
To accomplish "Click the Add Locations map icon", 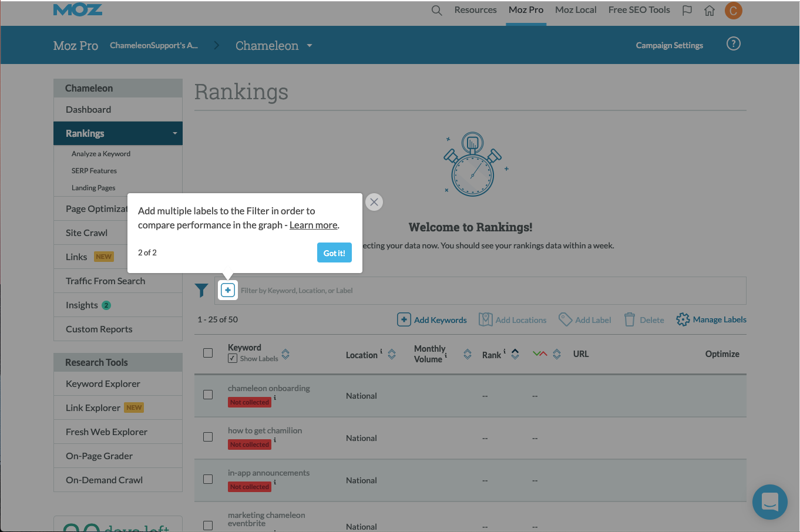I will (485, 319).
